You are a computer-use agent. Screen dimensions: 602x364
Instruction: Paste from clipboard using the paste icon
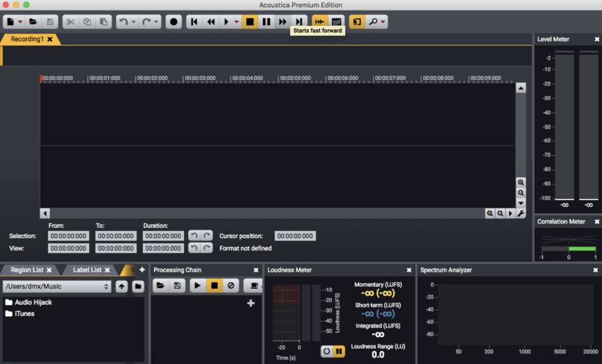103,22
